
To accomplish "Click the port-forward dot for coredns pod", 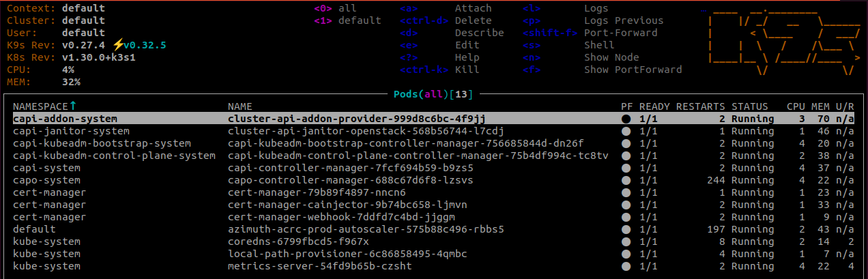I will click(626, 241).
